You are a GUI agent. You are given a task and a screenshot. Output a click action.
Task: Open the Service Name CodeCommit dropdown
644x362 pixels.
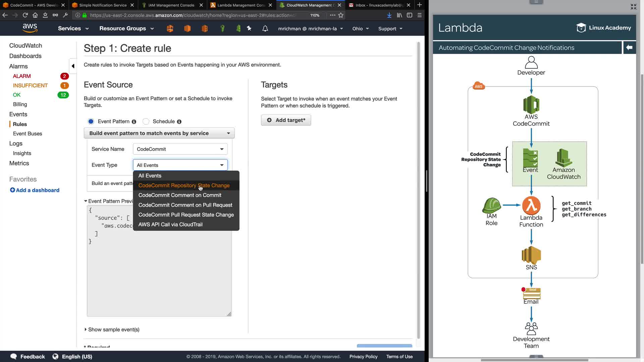180,149
